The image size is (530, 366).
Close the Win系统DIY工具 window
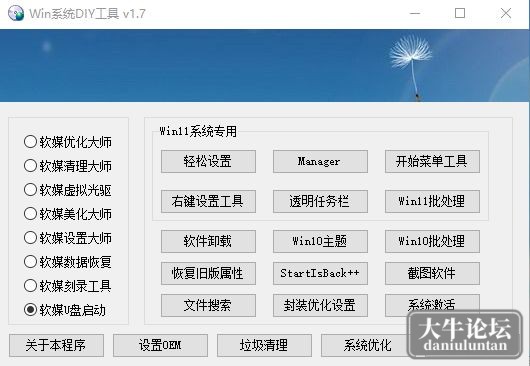(x=506, y=14)
